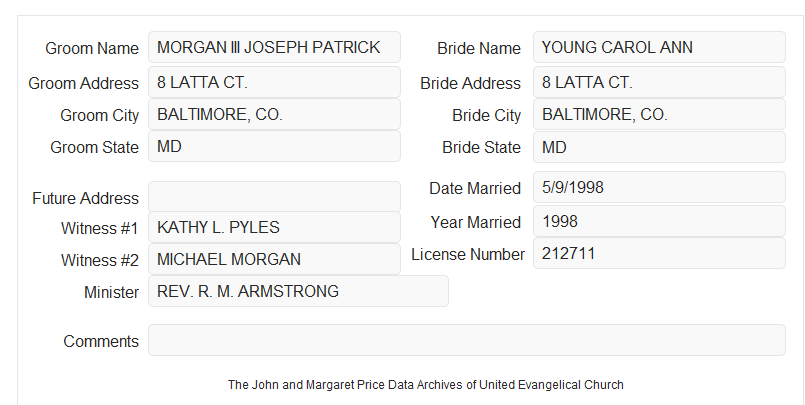Select the Groom City field

click(274, 114)
